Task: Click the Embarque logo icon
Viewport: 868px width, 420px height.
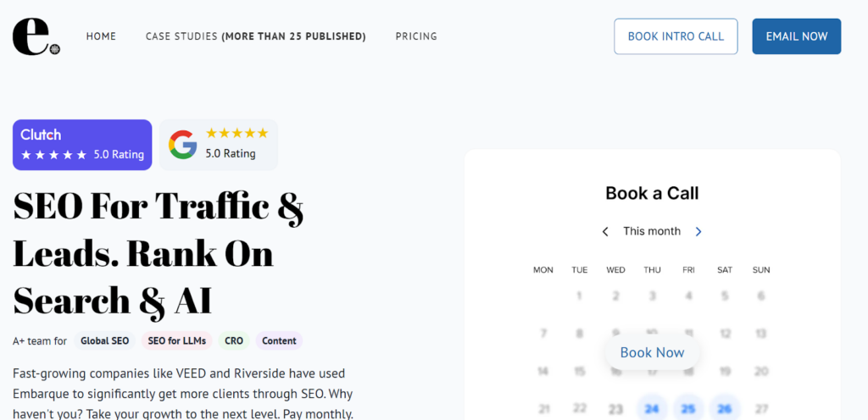Action: coord(36,36)
